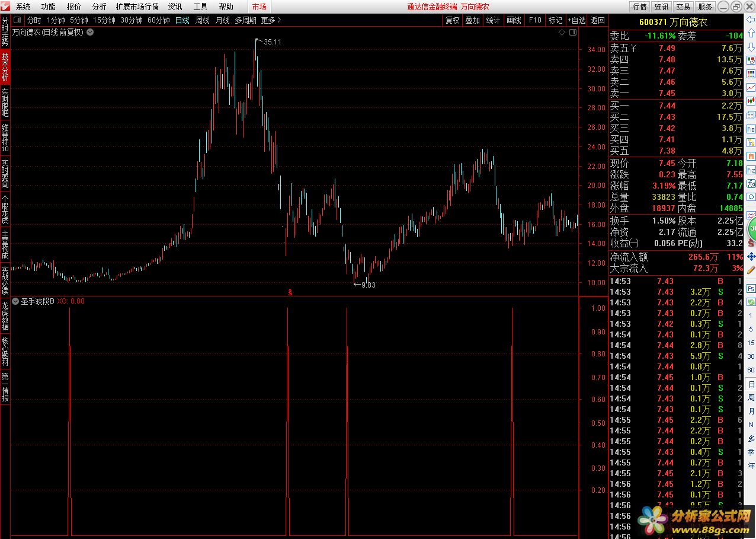
Task: Click the 行情 button at top right
Action: (x=639, y=7)
